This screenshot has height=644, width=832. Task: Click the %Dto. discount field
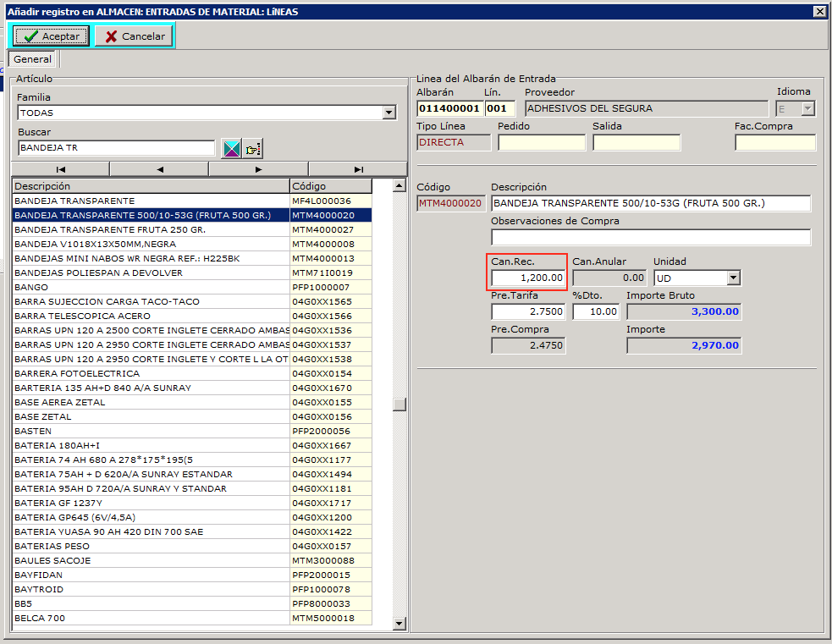point(596,311)
